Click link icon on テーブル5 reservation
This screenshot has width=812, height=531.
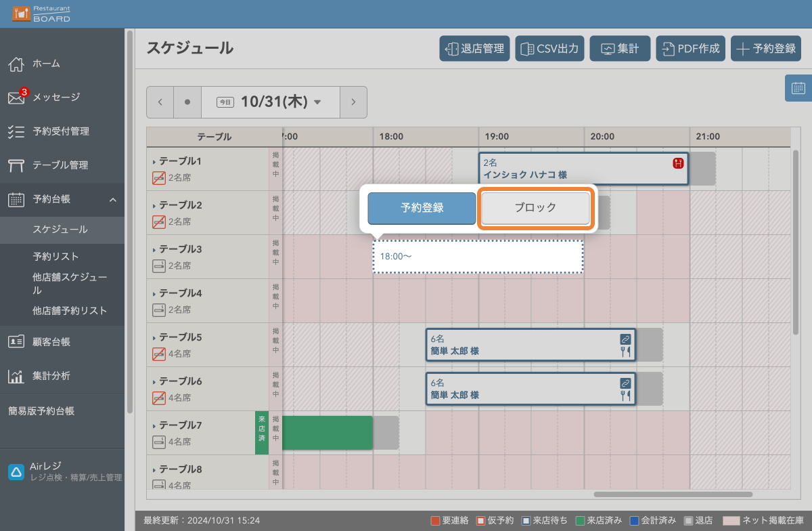pos(625,339)
